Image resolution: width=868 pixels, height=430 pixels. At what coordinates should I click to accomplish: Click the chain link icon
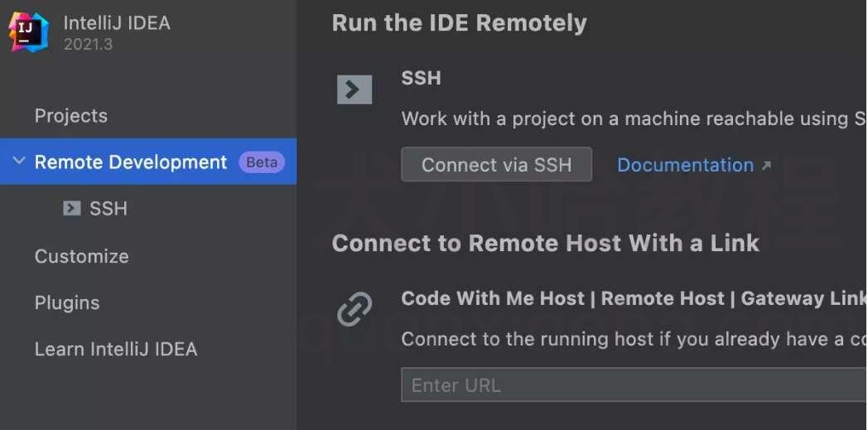[x=354, y=309]
